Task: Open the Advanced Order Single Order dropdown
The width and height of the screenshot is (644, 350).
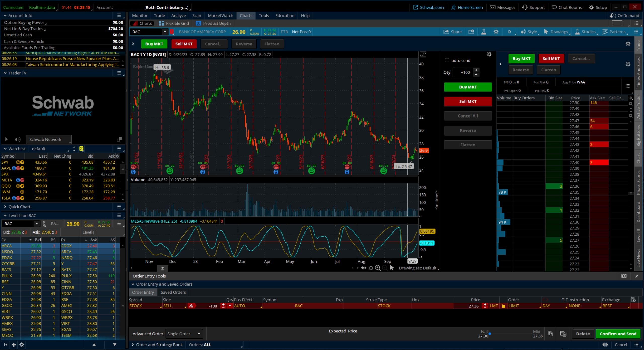Action: [x=184, y=334]
